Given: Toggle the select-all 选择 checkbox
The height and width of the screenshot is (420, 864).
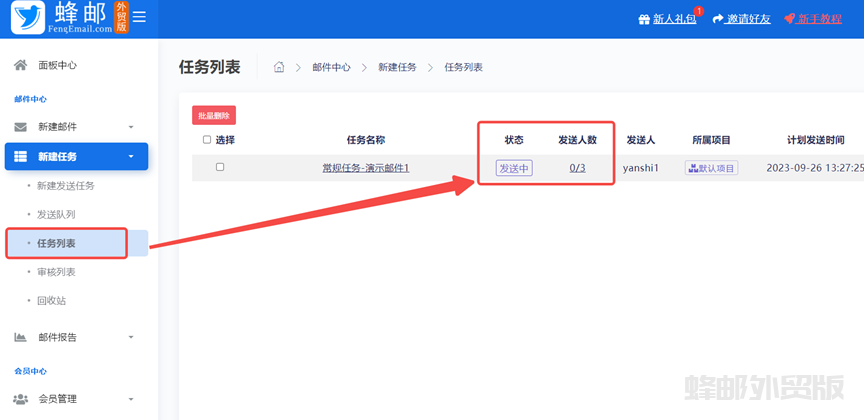Looking at the screenshot, I should click(207, 140).
